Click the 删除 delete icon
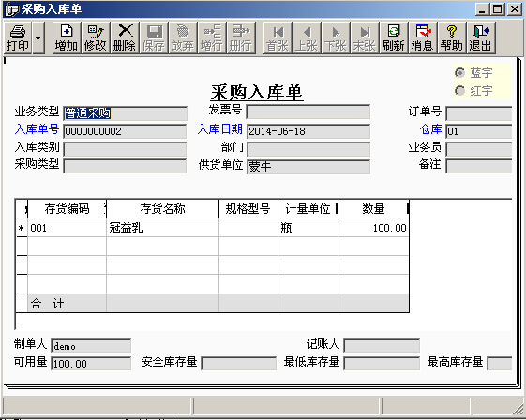The height and width of the screenshot is (420, 526). (125, 37)
